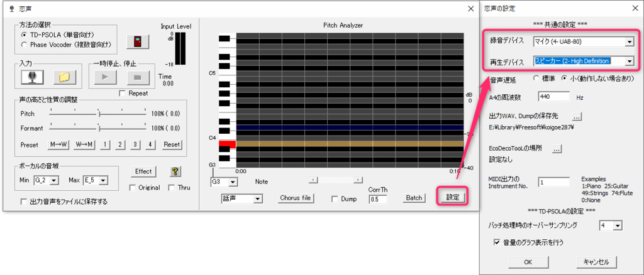Open the 設定 settings button
The width and height of the screenshot is (644, 275).
(452, 197)
